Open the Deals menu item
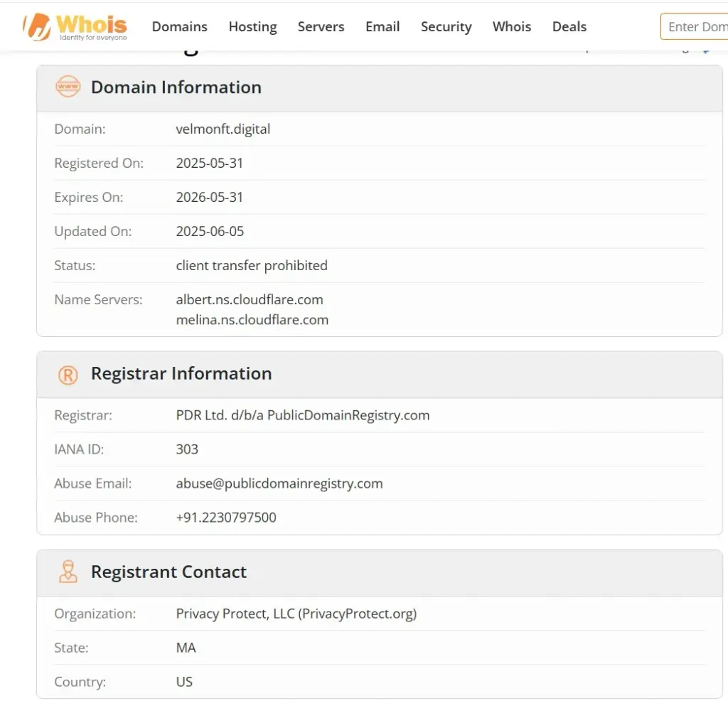The image size is (728, 706). tap(569, 26)
